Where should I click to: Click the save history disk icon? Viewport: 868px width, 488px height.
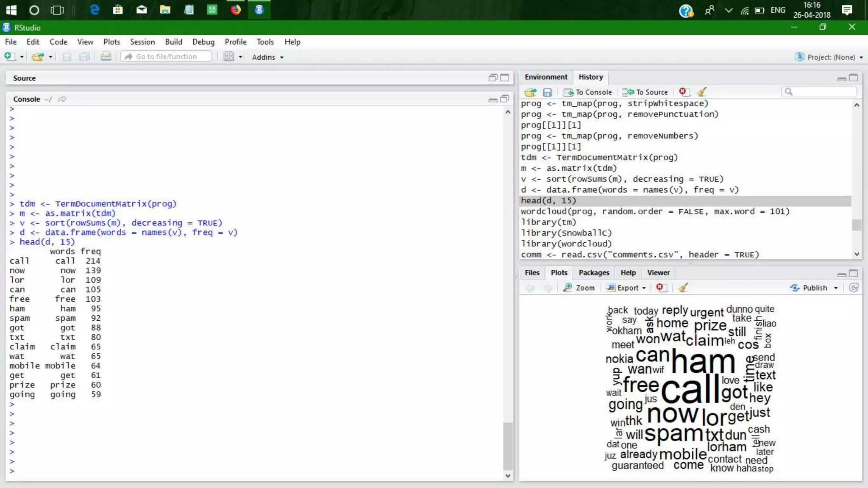[x=547, y=92]
